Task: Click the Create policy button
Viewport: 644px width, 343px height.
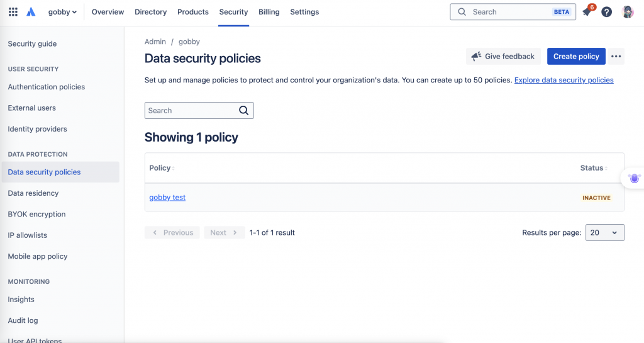Action: [x=576, y=57]
